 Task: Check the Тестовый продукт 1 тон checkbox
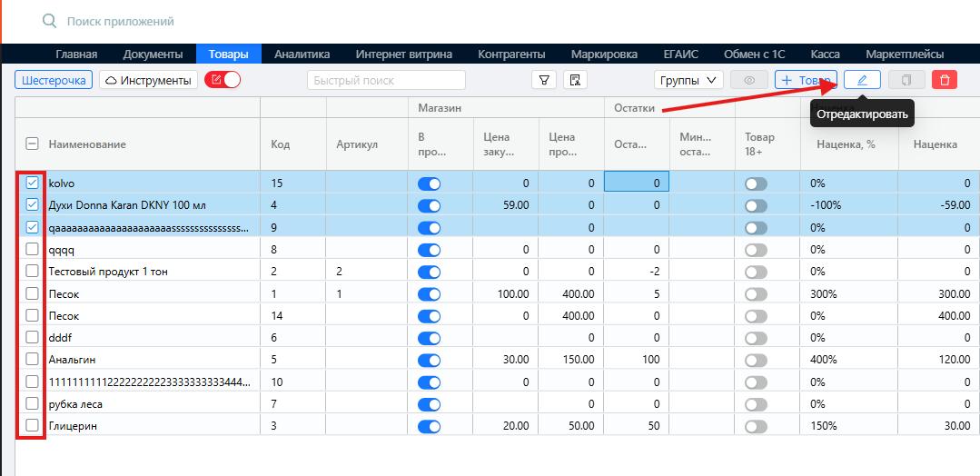click(32, 271)
